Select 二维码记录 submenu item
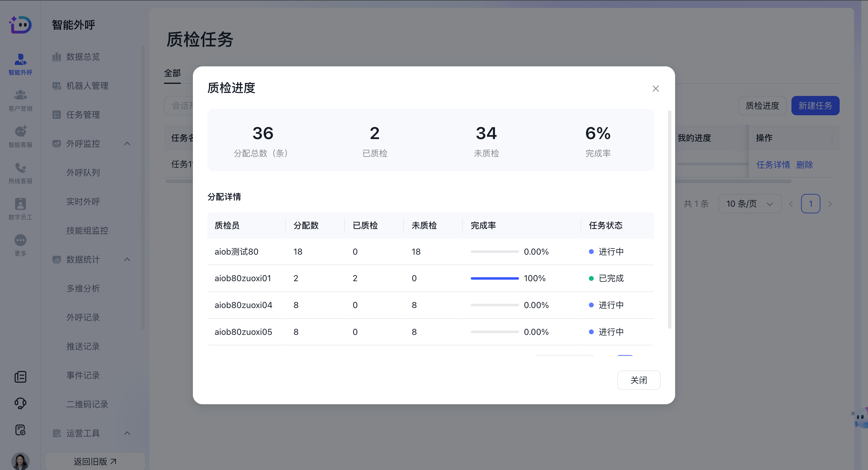 [87, 404]
